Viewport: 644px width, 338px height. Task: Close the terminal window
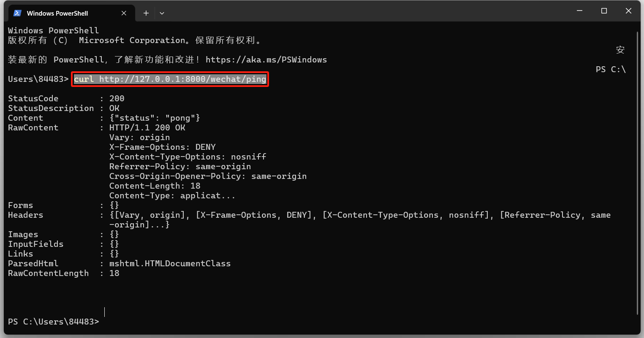[x=628, y=11]
